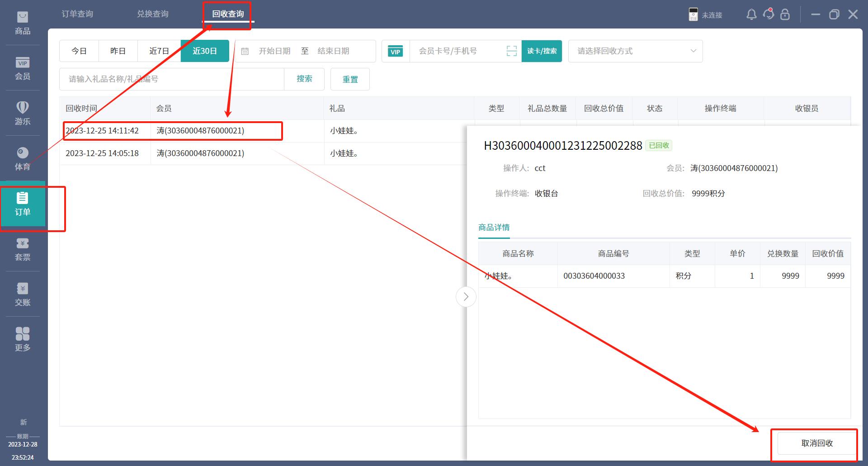Click order number H303600040001231225002288

coord(563,146)
